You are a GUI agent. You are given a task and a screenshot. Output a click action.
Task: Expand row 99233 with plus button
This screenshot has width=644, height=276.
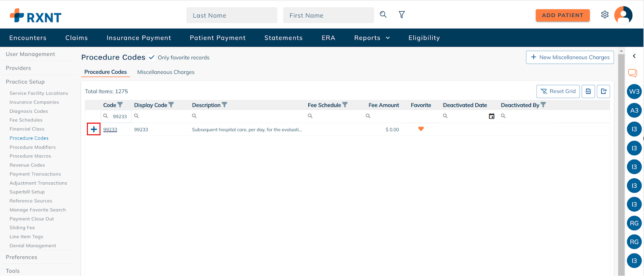(x=94, y=129)
